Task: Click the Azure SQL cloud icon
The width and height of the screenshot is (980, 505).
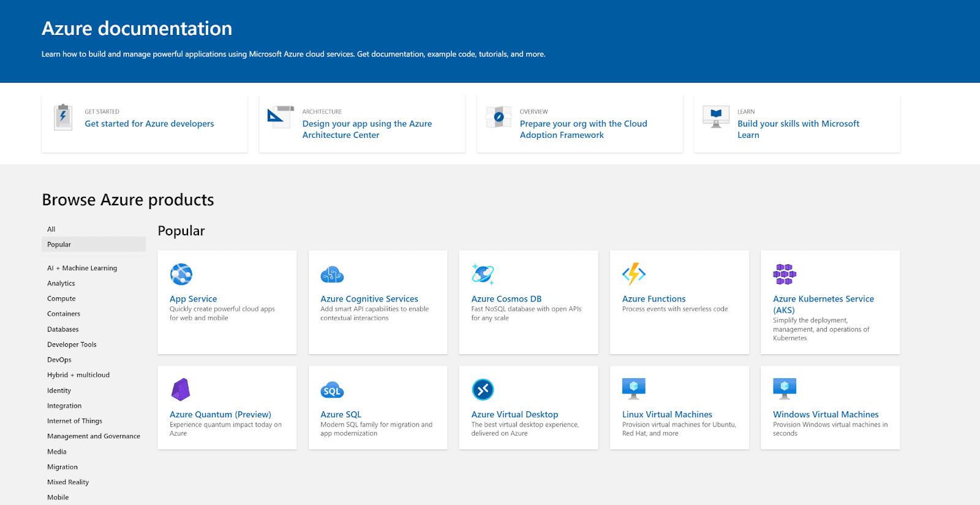Action: coord(332,390)
